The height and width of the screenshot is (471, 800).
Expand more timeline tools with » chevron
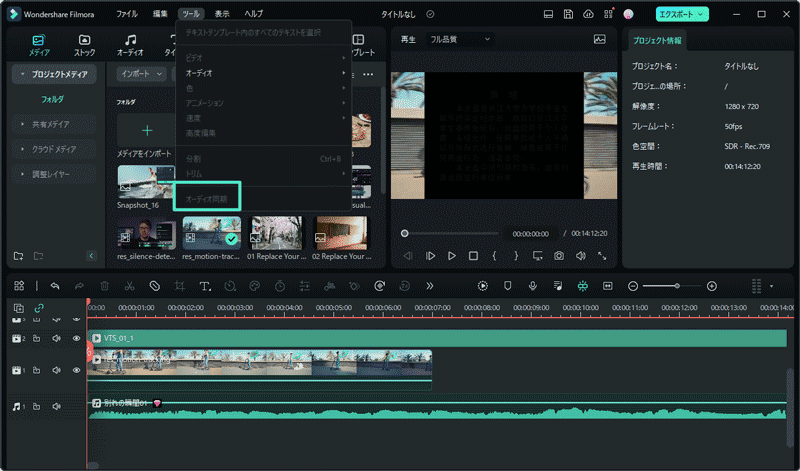click(x=430, y=286)
